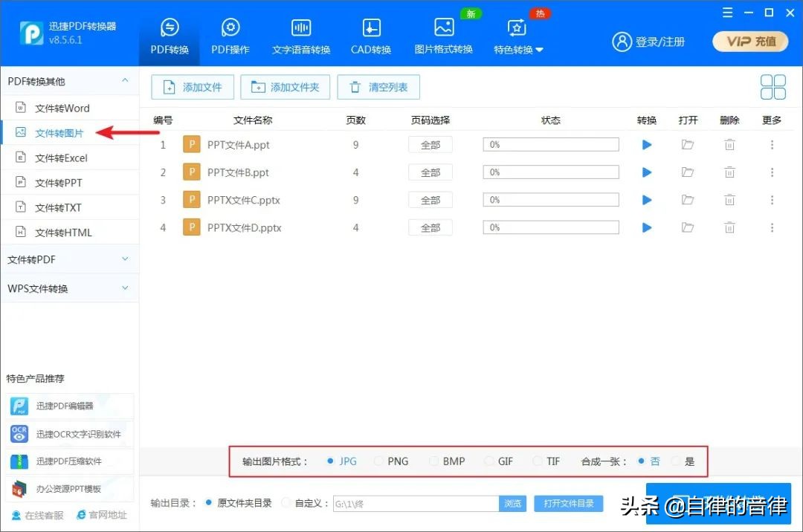Screen dimensions: 803x532
Task: Open page selection 全部 for PPTX文件D.pptx
Action: [430, 227]
